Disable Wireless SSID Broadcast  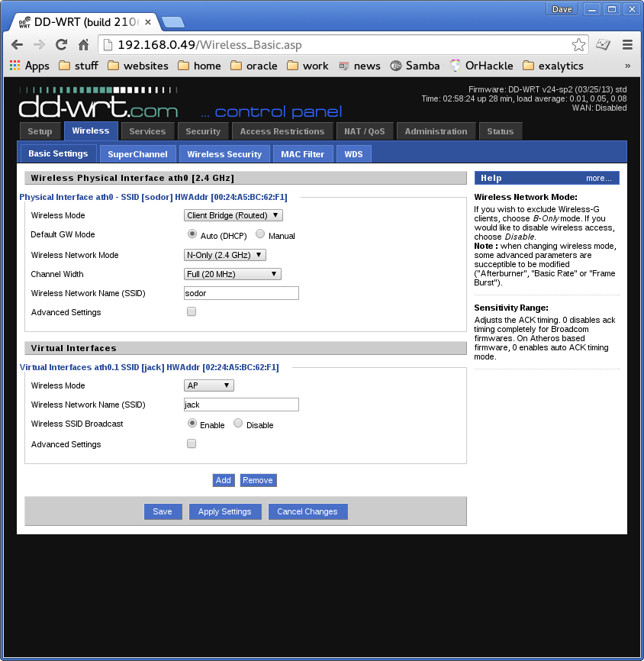[238, 424]
